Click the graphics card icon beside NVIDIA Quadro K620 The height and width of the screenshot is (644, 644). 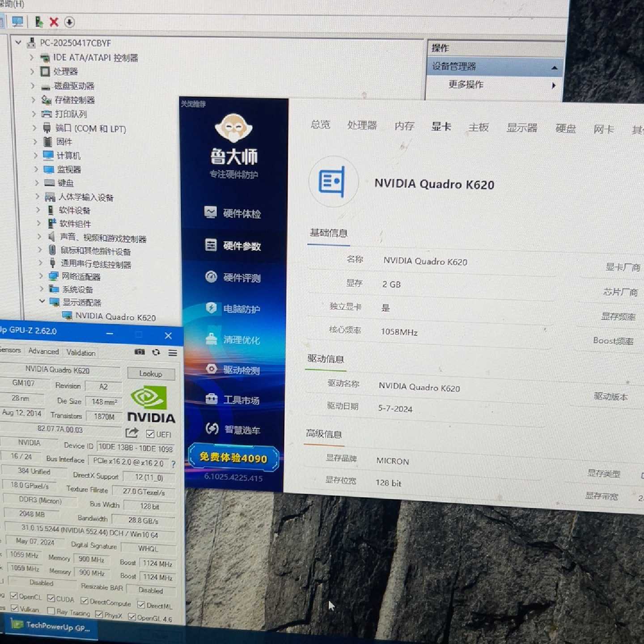[333, 182]
